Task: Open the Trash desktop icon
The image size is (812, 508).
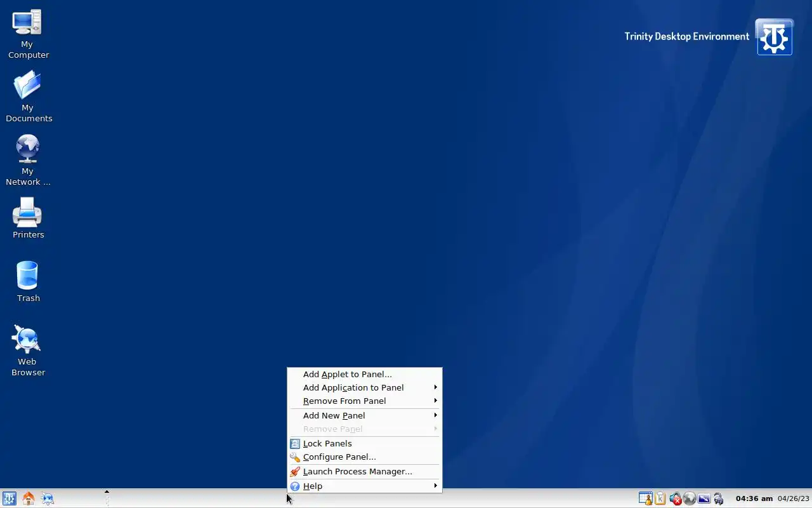Action: point(27,276)
